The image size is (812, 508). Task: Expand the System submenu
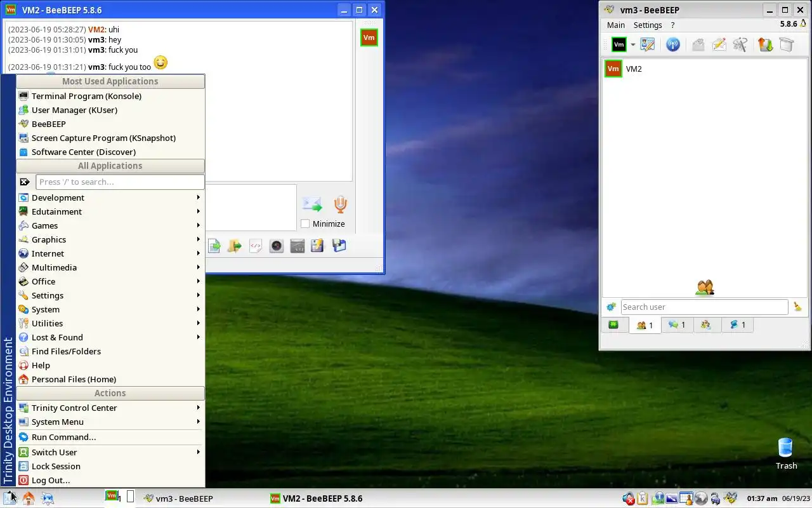coord(110,309)
